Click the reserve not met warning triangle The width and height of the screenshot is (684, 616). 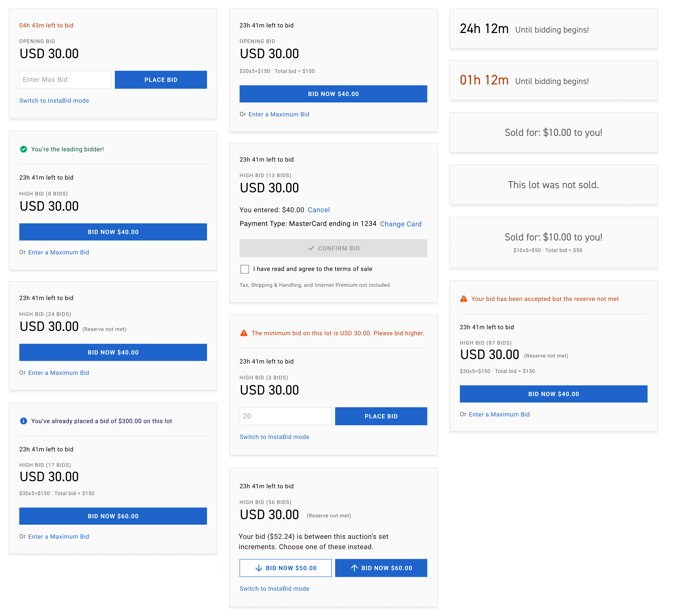464,299
